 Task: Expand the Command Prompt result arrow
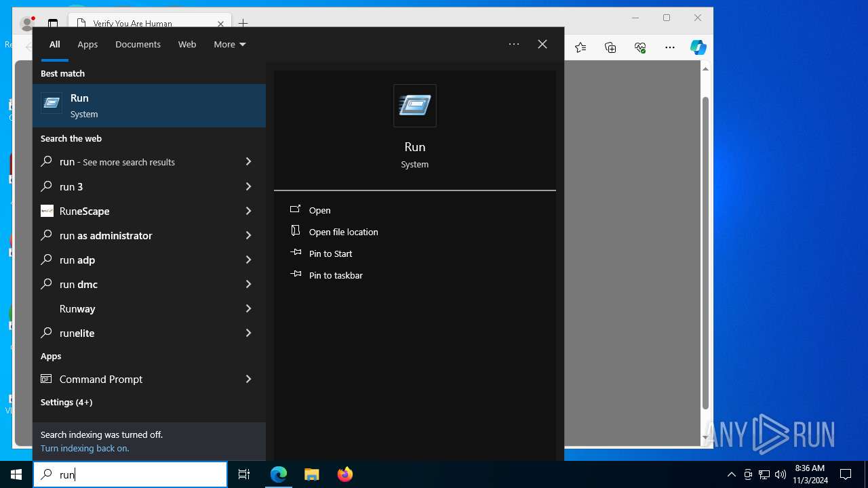[248, 379]
